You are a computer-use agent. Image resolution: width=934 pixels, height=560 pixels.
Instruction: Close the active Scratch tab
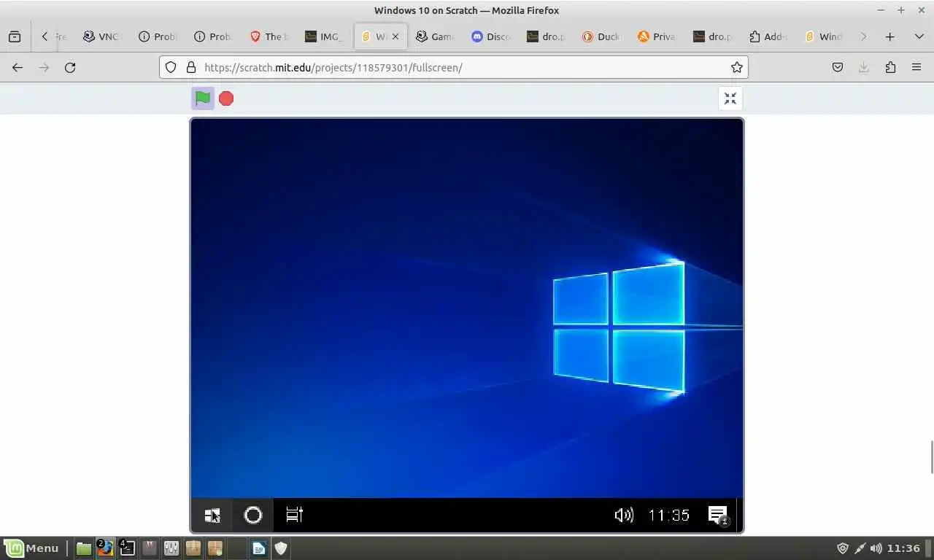[395, 36]
